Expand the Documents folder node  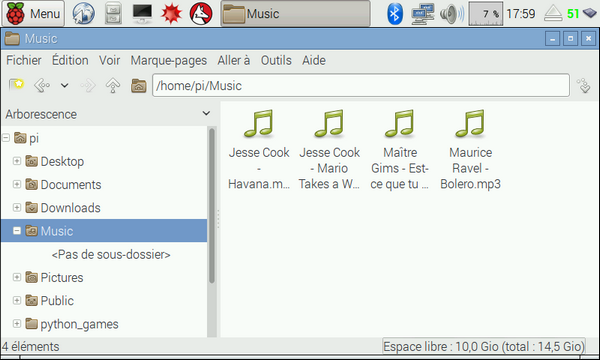coord(17,184)
